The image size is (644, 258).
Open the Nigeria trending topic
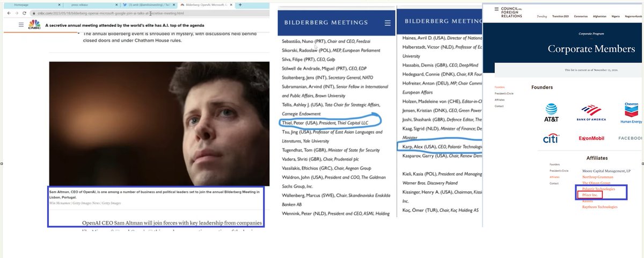pyautogui.click(x=617, y=16)
